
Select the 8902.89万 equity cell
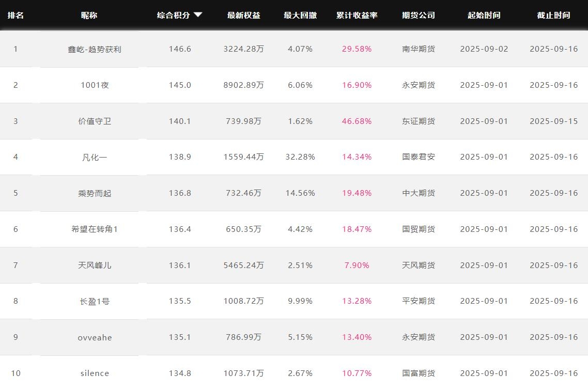point(243,85)
